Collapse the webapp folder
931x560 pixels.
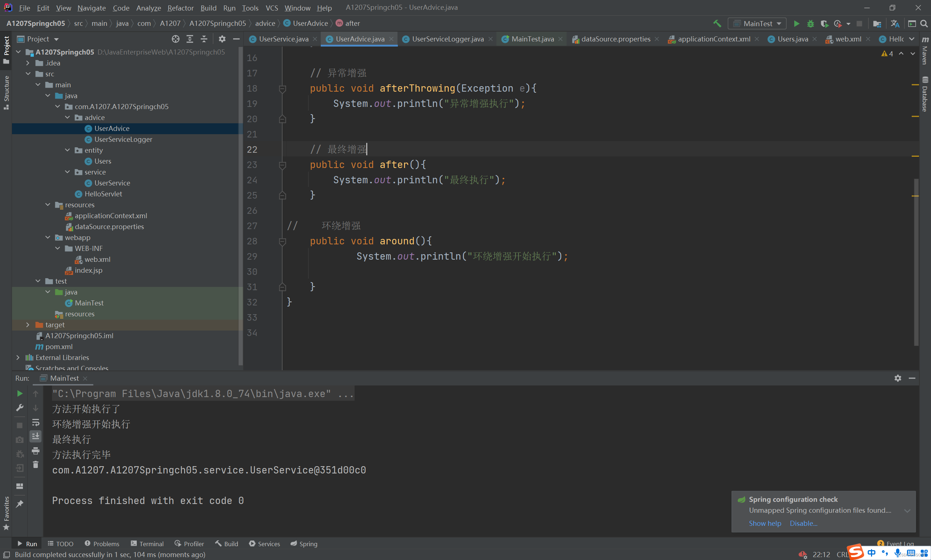[48, 237]
